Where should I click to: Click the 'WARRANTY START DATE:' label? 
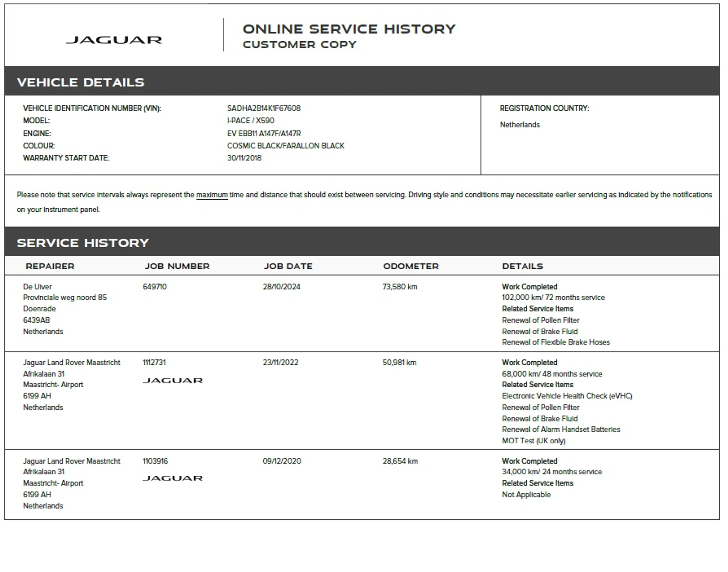(66, 158)
